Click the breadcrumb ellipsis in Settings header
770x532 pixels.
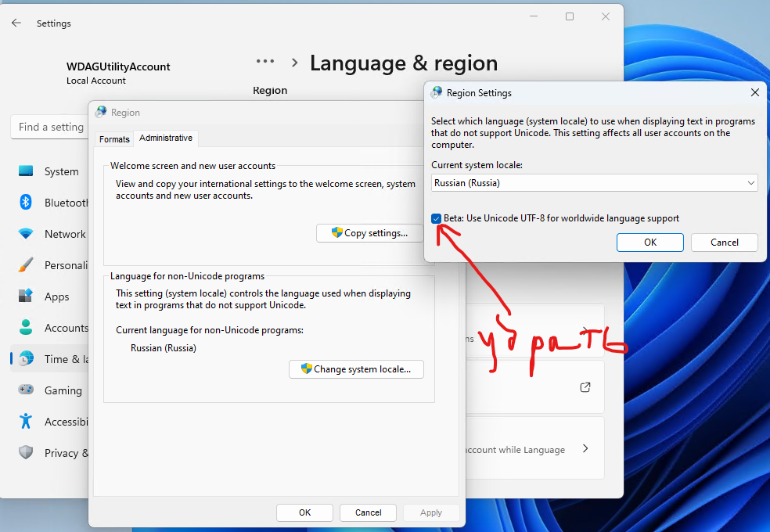click(x=265, y=62)
